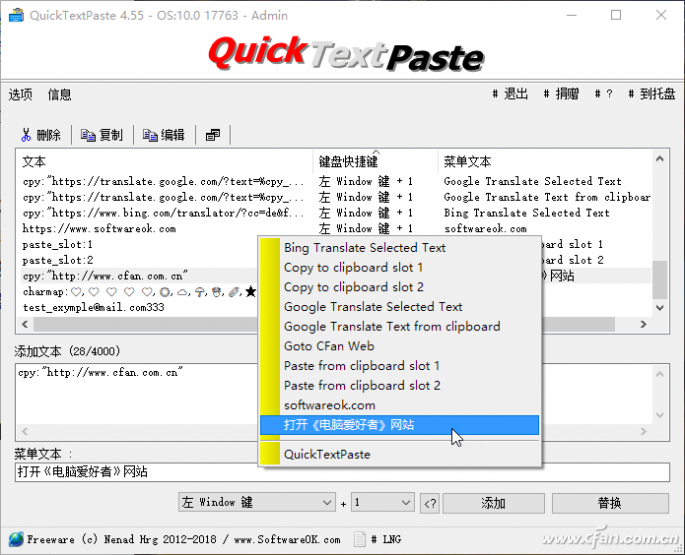Click the 文本 column header
Image resolution: width=685 pixels, height=555 pixels.
point(165,162)
